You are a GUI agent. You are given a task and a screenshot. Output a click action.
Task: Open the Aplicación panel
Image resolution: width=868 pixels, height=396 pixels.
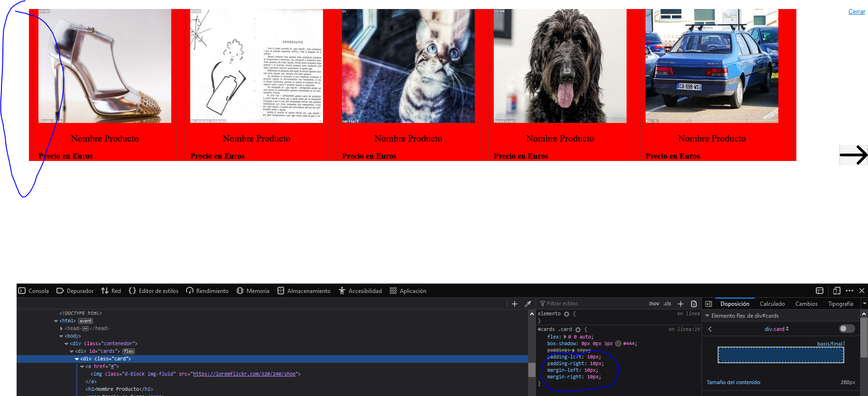(408, 291)
